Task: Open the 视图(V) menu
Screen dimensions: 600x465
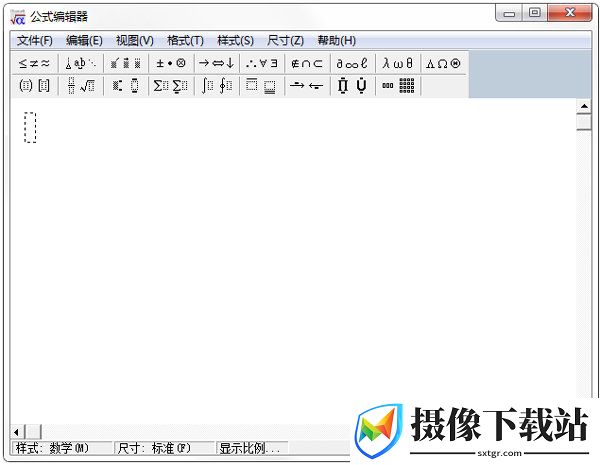Action: (x=135, y=40)
